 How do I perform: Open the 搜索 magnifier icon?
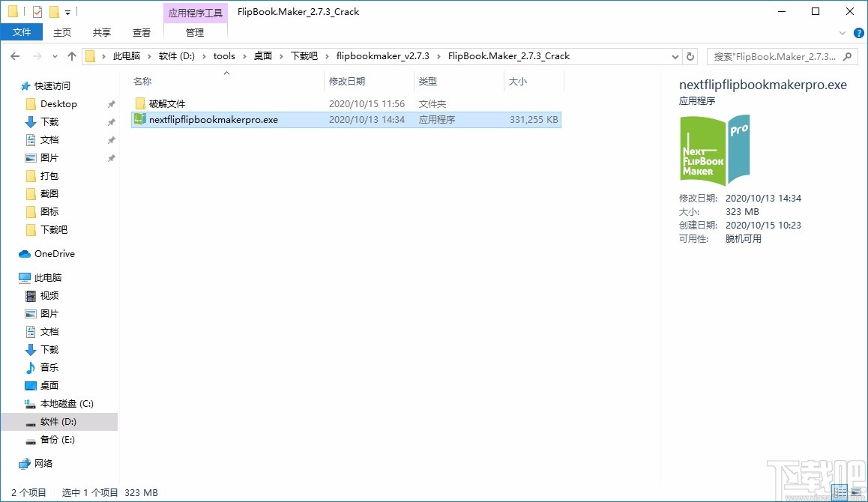pyautogui.click(x=846, y=56)
